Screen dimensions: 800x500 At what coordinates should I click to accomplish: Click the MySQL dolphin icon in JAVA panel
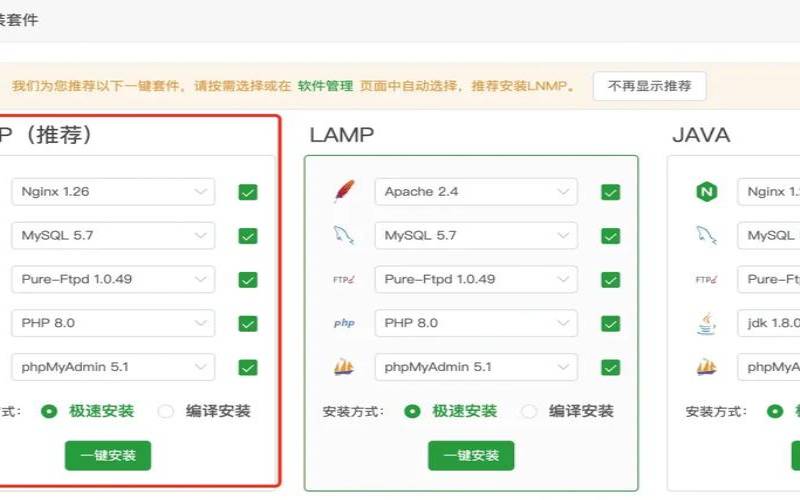[707, 235]
